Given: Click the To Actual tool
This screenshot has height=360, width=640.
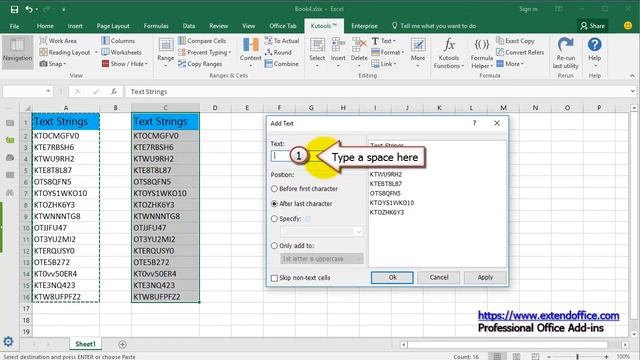Looking at the screenshot, I should click(x=282, y=41).
